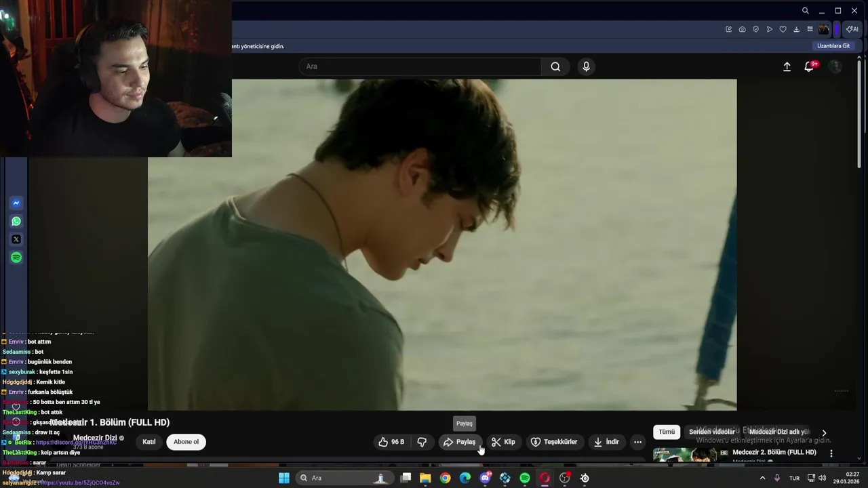Click the browser title bar search icon

[x=805, y=11]
